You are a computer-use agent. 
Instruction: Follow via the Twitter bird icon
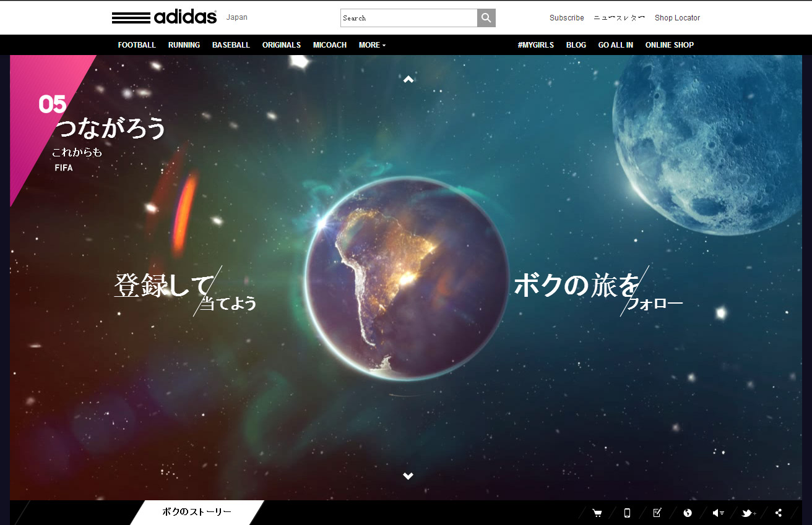tap(748, 513)
